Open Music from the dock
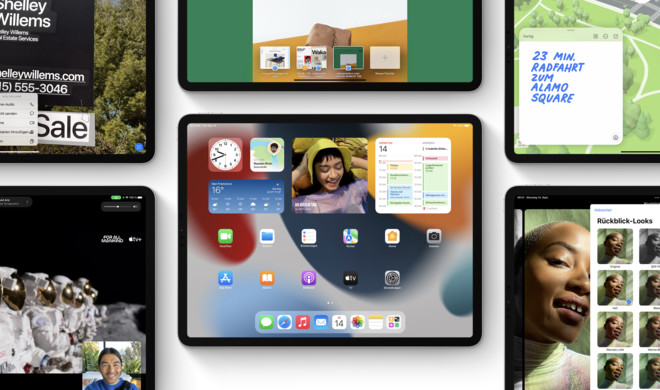This screenshot has width=660, height=390. (302, 322)
